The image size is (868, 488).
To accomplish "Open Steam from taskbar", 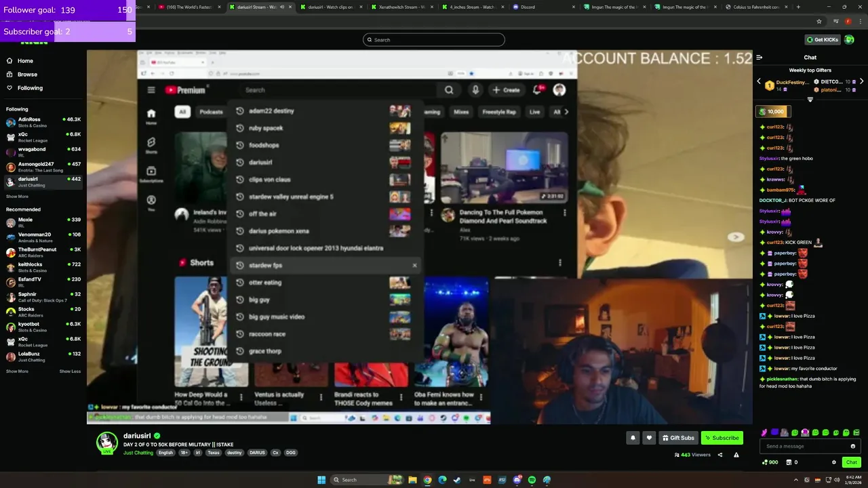I will coord(457,480).
